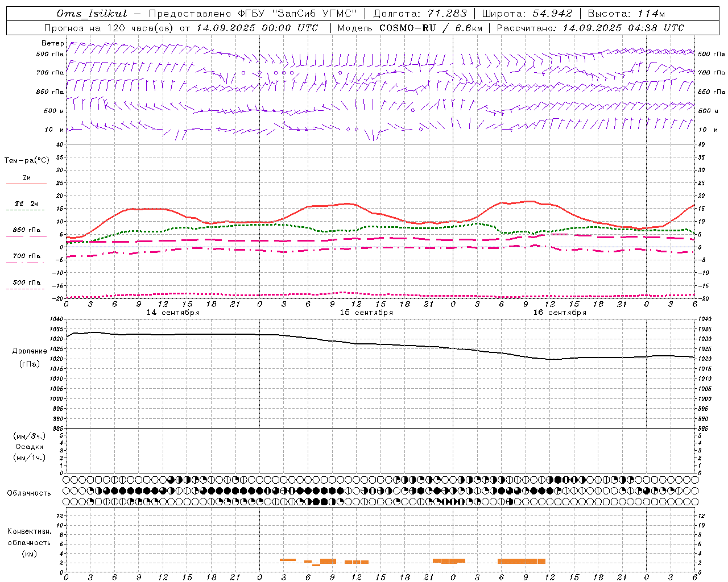Click the Конвективн. облачность label
The width and height of the screenshot is (728, 582).
tap(29, 537)
